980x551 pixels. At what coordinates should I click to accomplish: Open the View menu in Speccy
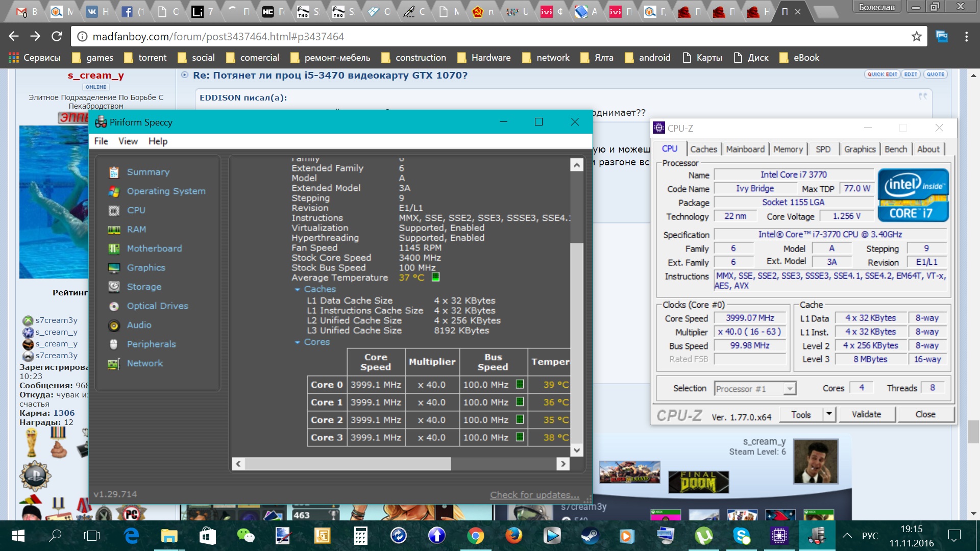coord(128,141)
